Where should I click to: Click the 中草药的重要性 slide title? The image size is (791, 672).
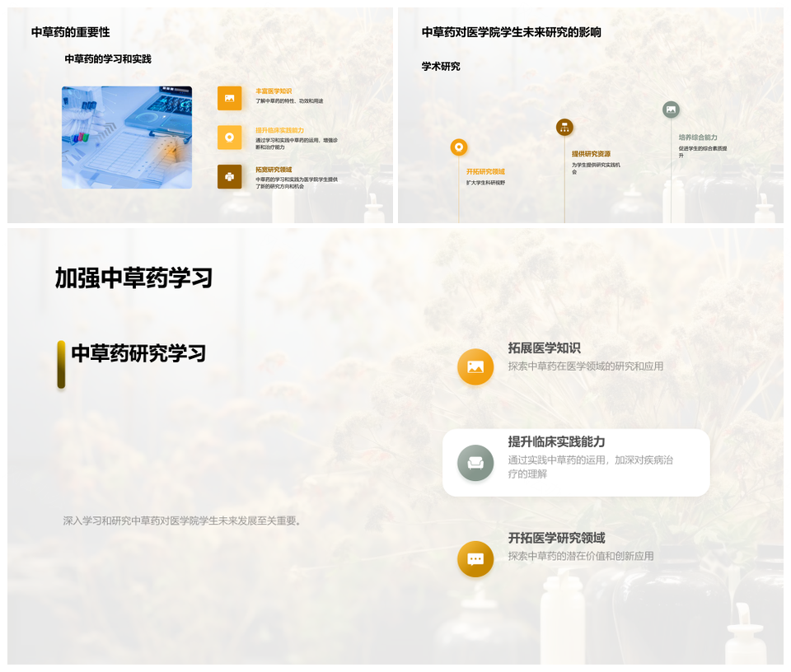point(70,32)
